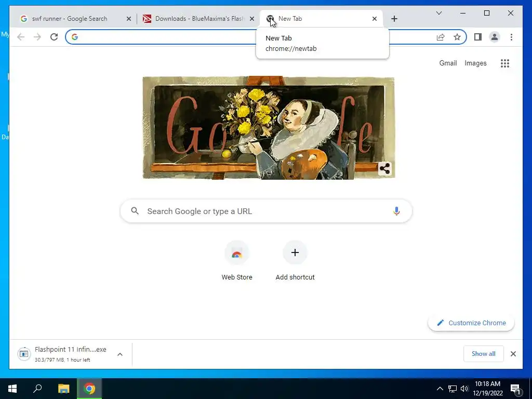
Task: Click the Chrome taskbar icon
Action: (x=89, y=389)
